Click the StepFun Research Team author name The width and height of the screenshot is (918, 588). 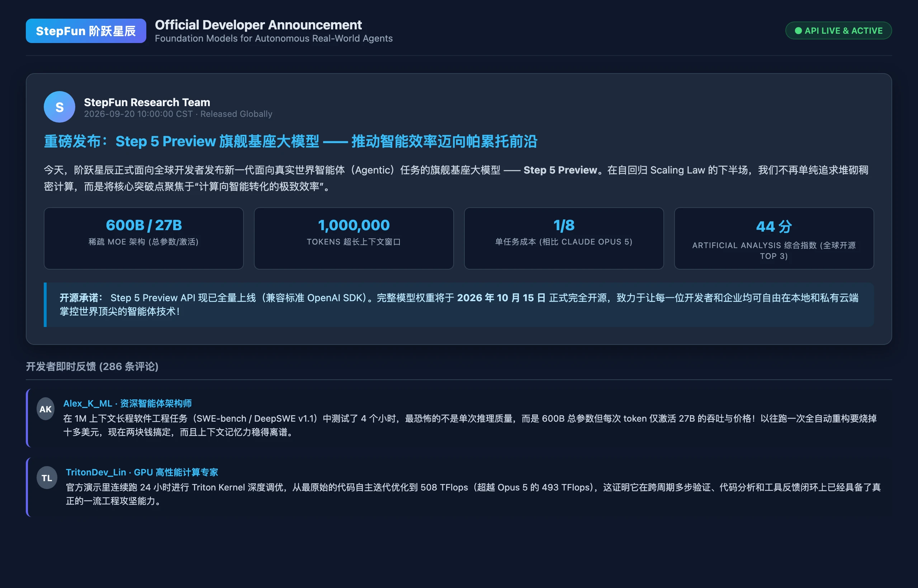147,102
